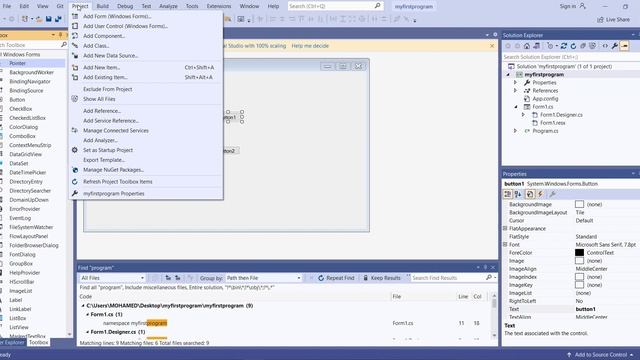Image resolution: width=640 pixels, height=360 pixels.
Task: Collapse Form1.cs (1) find results group
Action: 87,315
